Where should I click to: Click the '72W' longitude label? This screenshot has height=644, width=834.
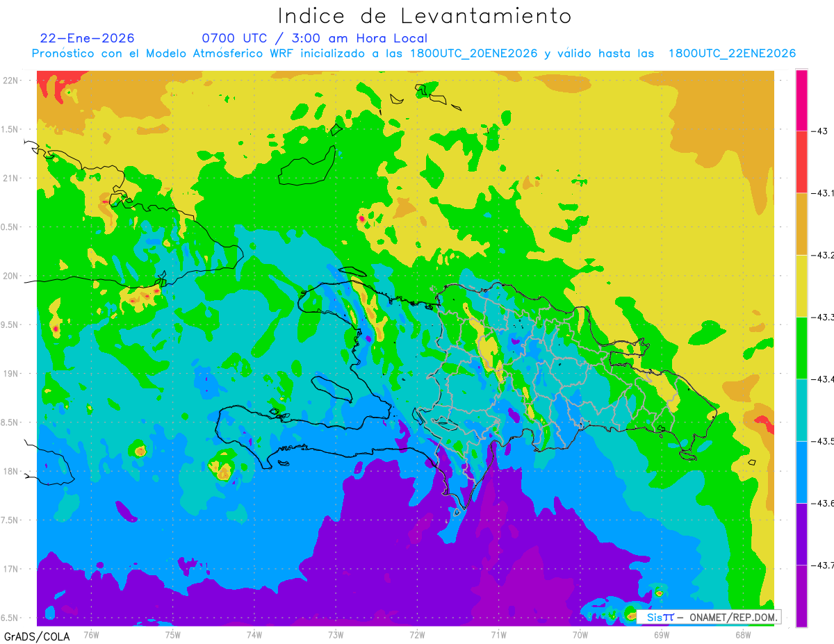pos(417,634)
